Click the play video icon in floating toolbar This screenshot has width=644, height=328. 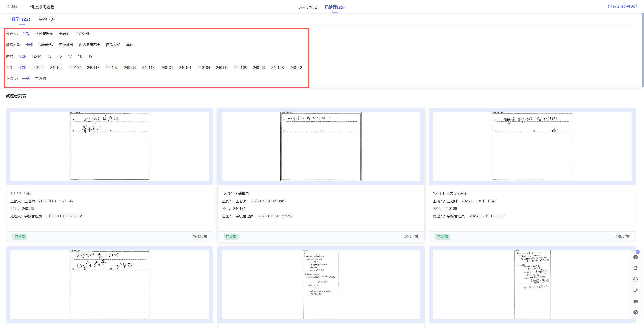tap(635, 312)
